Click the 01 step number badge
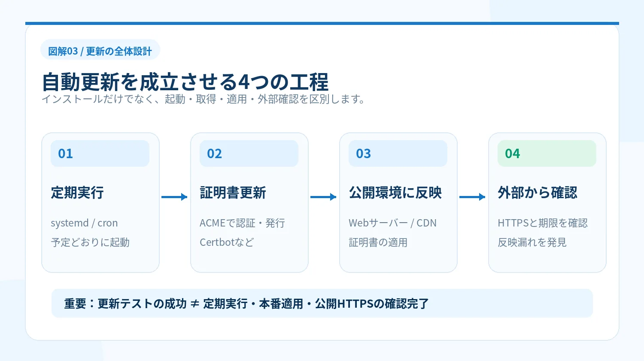This screenshot has height=361, width=644. 100,153
